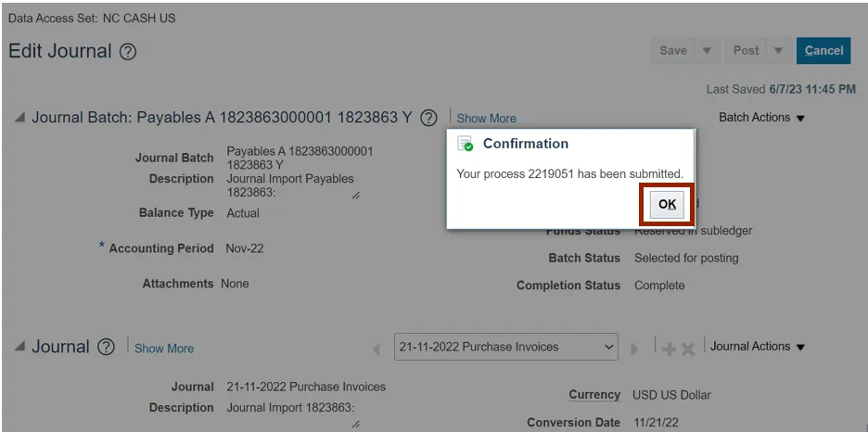The height and width of the screenshot is (432, 868).
Task: Select journal from Purchase Invoices dropdown
Action: click(506, 348)
